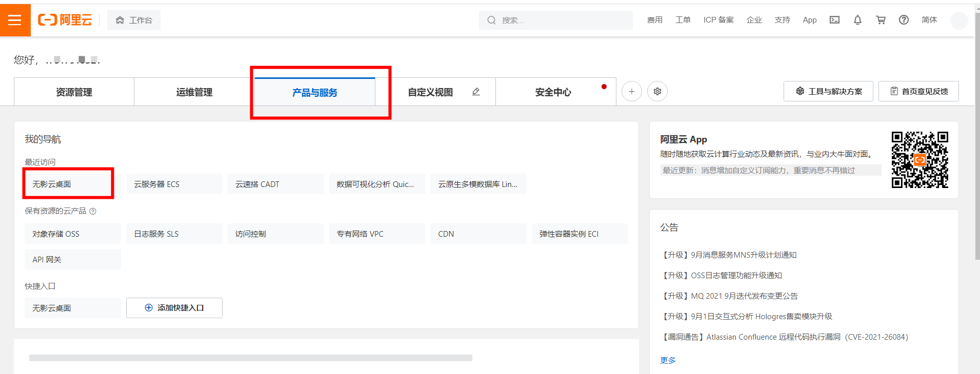This screenshot has height=374, width=980.
Task: Click 更多 under 公告
Action: tap(668, 360)
